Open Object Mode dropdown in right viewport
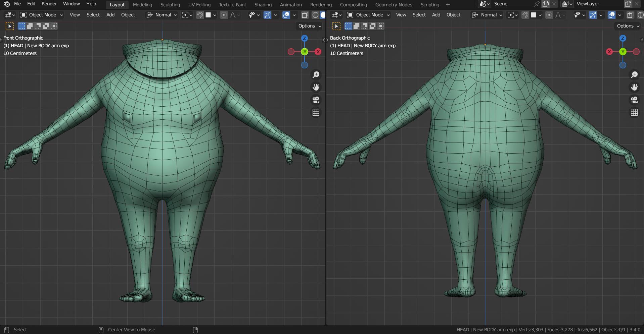Image resolution: width=644 pixels, height=334 pixels. 369,15
